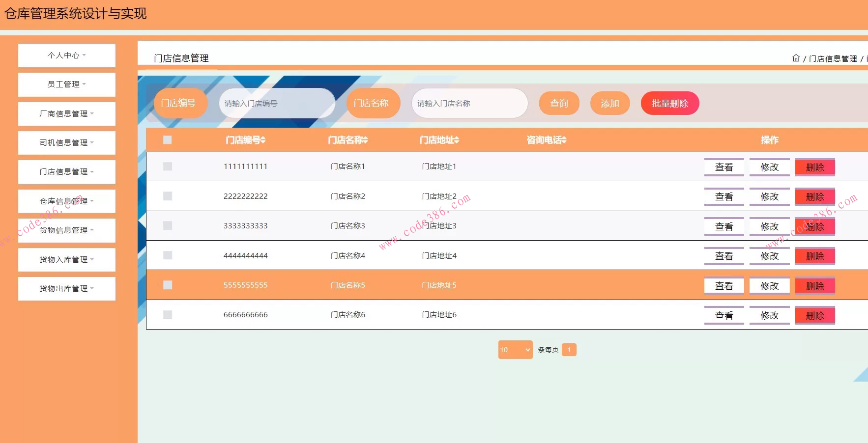The height and width of the screenshot is (443, 868).
Task: Select the checkbox for row 5555555555
Action: 168,285
